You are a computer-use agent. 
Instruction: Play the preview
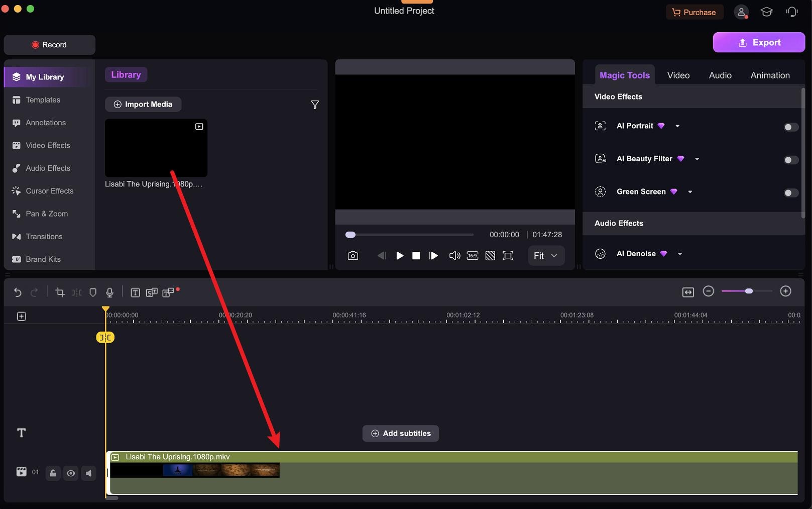coord(400,256)
